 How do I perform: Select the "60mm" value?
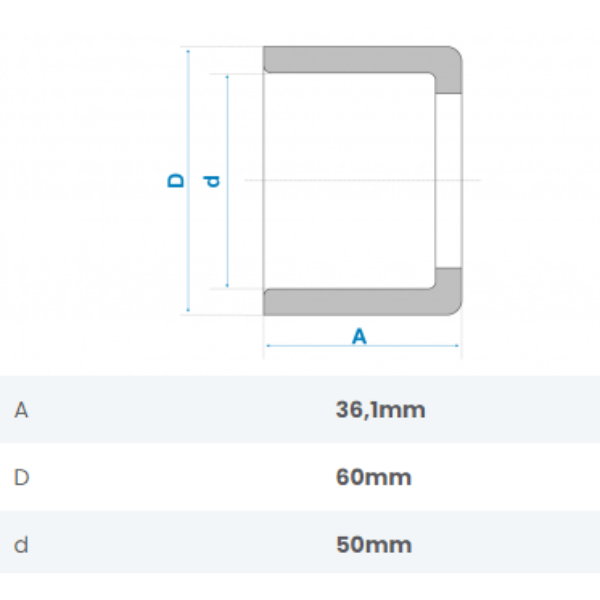coord(374,477)
